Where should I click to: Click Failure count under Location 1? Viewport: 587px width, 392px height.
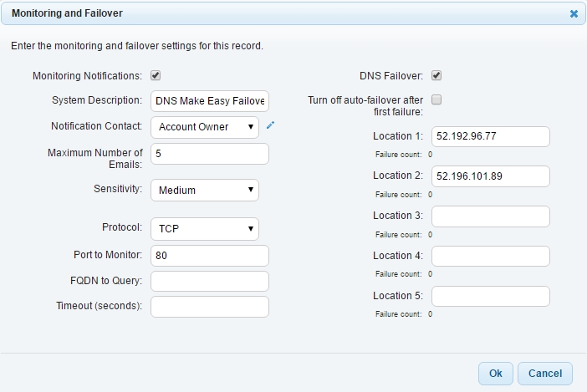pyautogui.click(x=398, y=155)
